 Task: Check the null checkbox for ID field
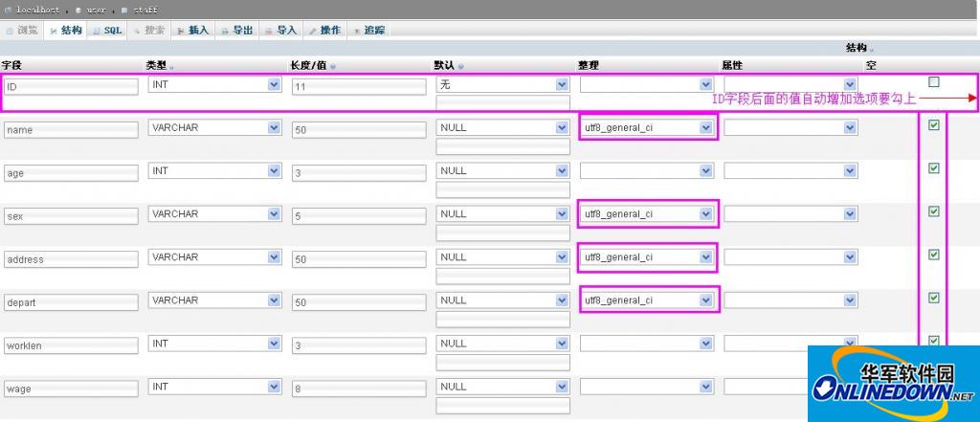[934, 82]
